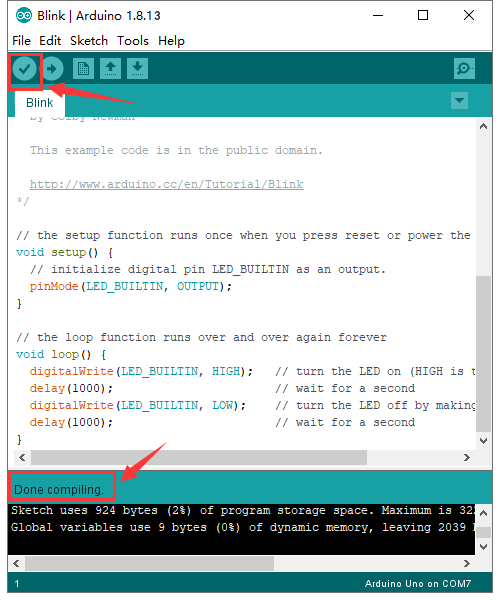The height and width of the screenshot is (600, 500).
Task: Click the console's horizontal scroll left arrow
Action: tap(16, 564)
